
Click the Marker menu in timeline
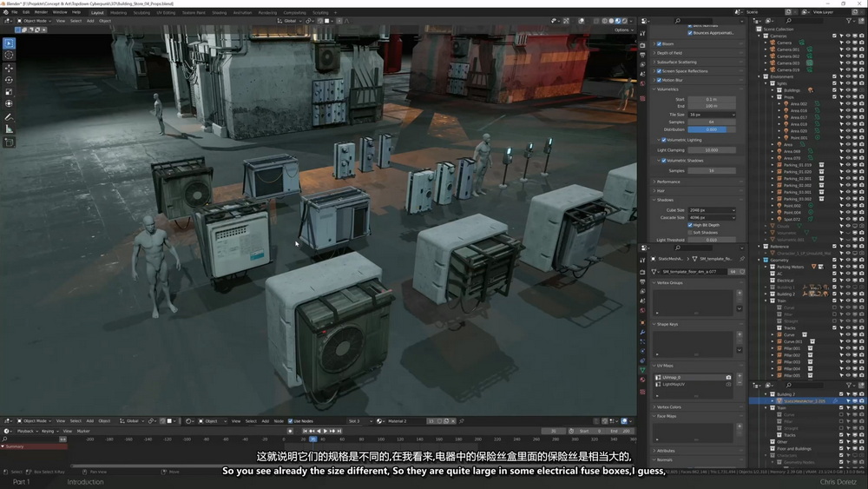coord(83,431)
